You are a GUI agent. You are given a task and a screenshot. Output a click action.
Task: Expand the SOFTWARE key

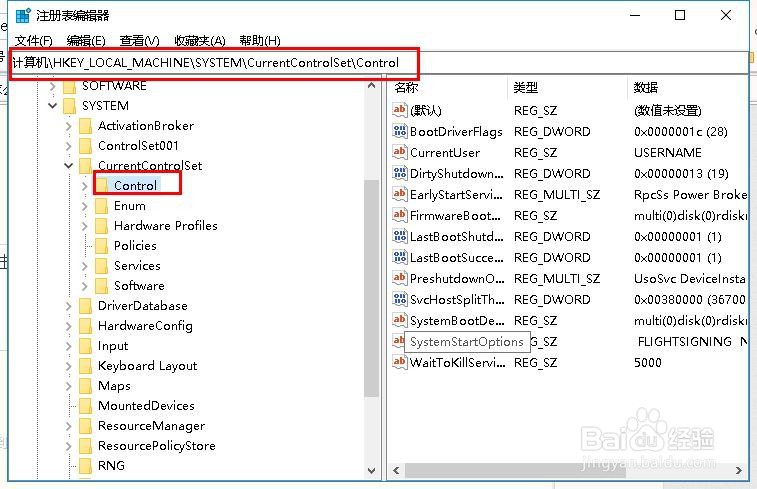tap(53, 86)
